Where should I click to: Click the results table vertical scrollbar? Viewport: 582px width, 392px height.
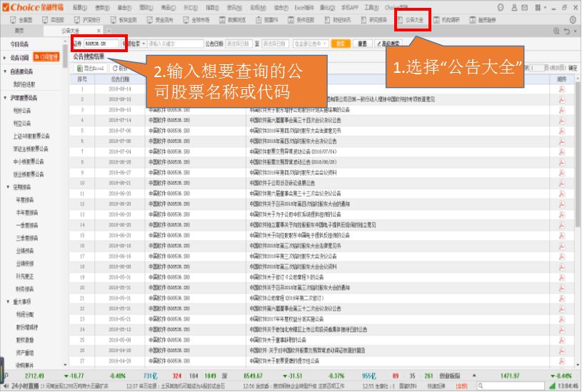(578, 154)
